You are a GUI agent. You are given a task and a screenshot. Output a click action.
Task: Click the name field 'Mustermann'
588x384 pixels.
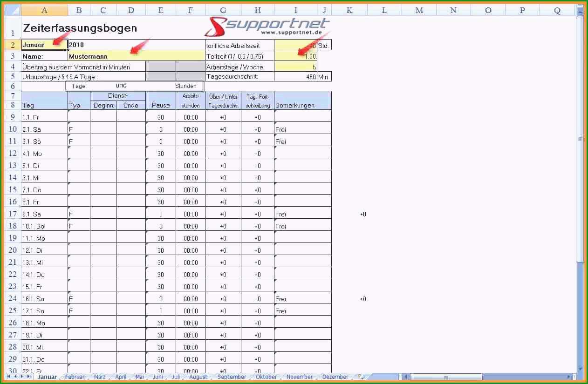point(136,56)
